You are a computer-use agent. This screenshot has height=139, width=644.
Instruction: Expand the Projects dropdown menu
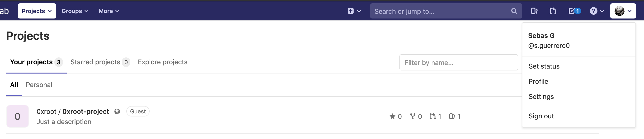point(37,11)
